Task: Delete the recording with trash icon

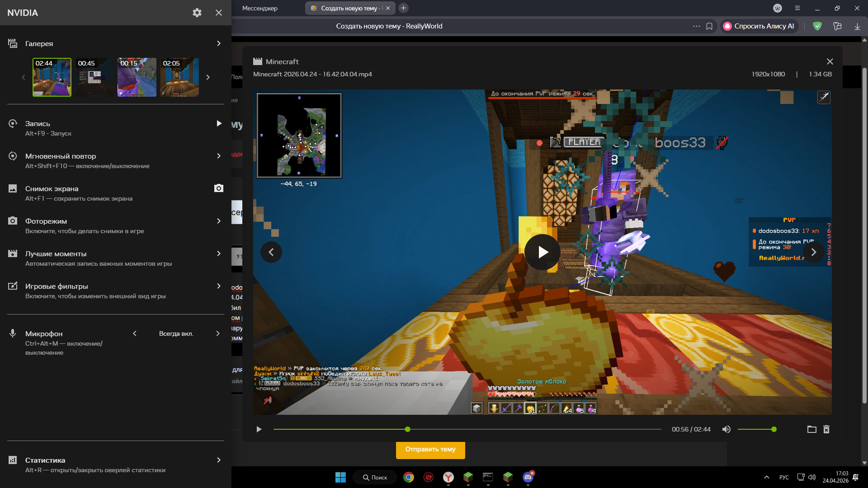Action: click(x=826, y=429)
